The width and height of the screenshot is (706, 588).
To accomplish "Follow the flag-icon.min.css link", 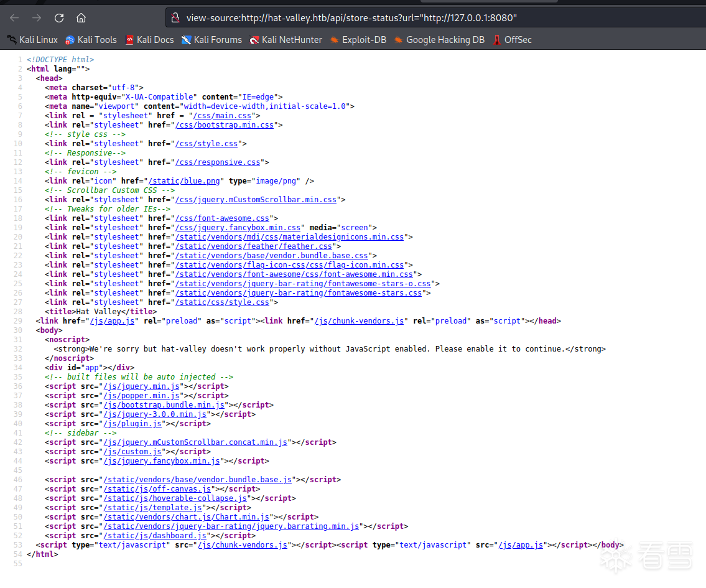I will [289, 265].
